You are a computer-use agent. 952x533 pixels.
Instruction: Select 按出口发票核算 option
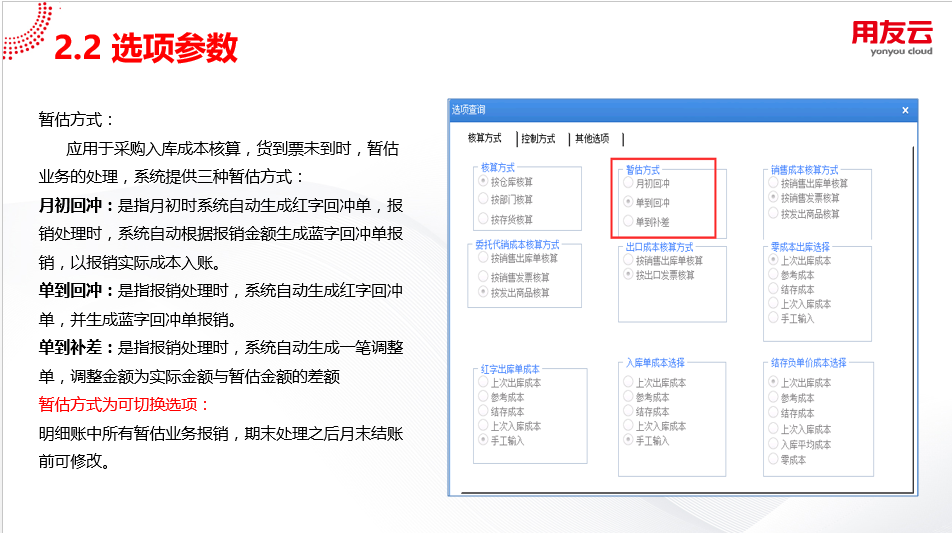pyautogui.click(x=629, y=275)
